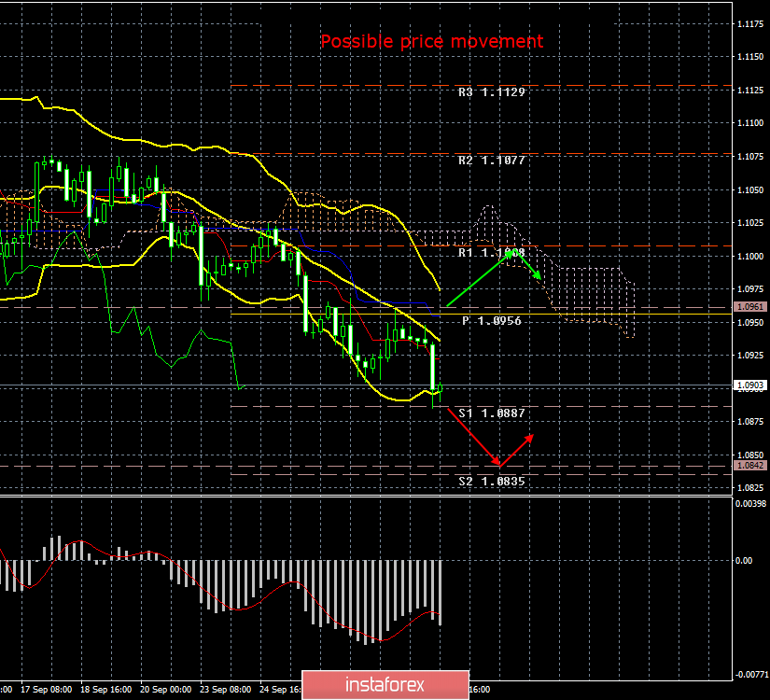The image size is (770, 700).
Task: Click the S2 1.0835 support label
Action: [492, 482]
